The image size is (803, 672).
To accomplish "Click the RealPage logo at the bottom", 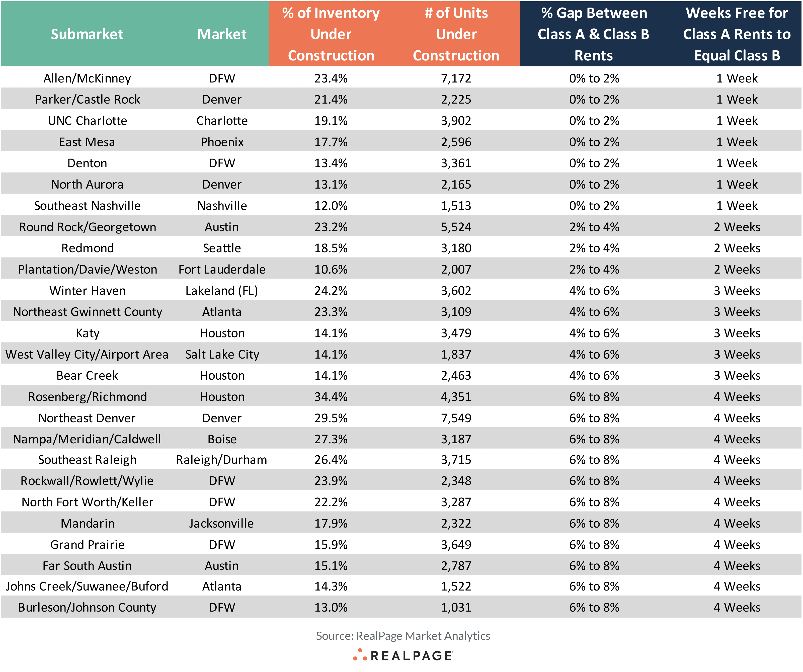I will (403, 655).
